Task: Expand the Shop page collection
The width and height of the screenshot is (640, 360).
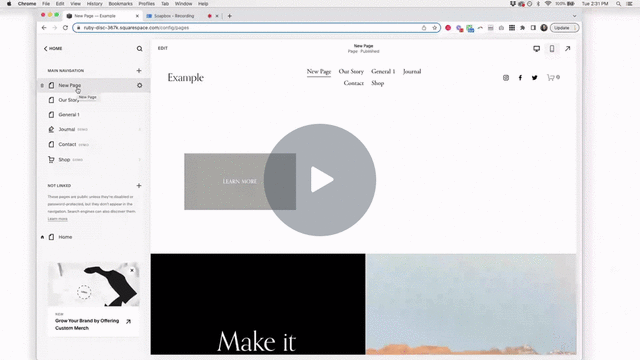Action: point(140,160)
